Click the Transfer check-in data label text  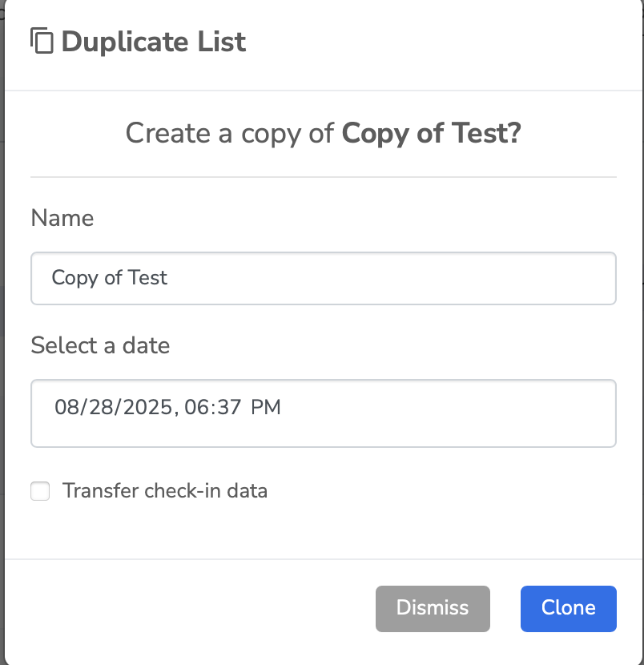[x=165, y=491]
